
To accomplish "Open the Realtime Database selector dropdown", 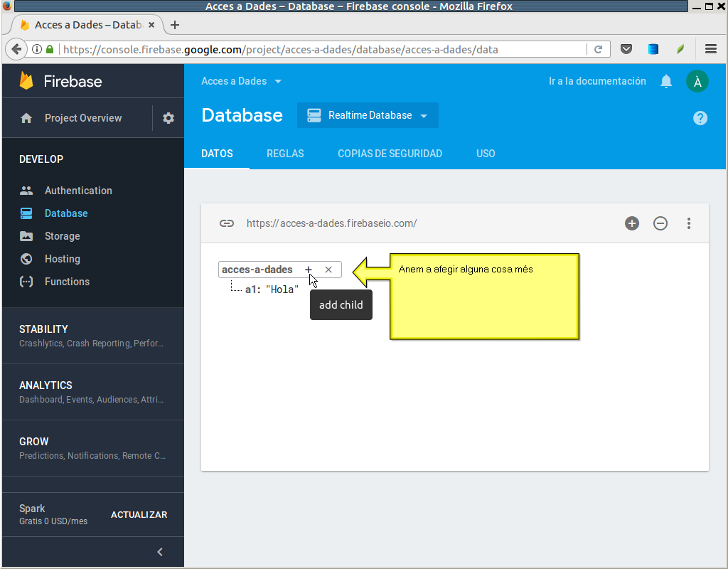I will pyautogui.click(x=368, y=115).
